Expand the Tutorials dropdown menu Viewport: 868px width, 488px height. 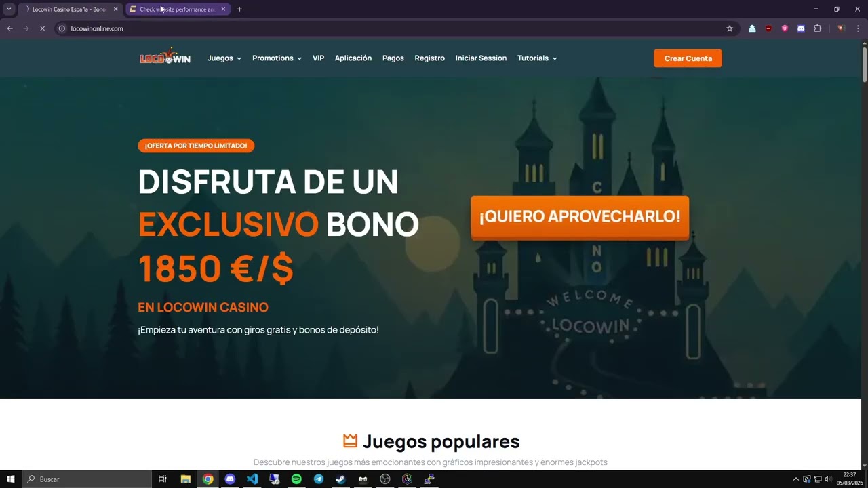[x=537, y=58]
